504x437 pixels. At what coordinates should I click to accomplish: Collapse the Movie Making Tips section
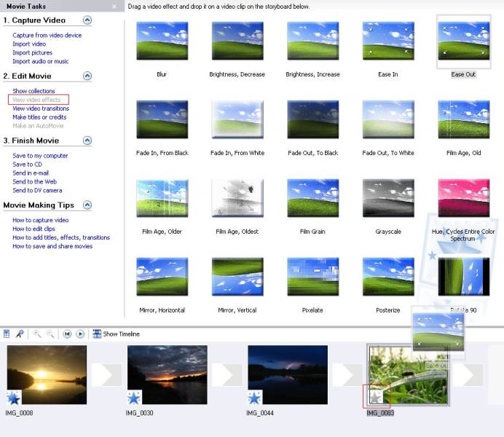pyautogui.click(x=87, y=205)
